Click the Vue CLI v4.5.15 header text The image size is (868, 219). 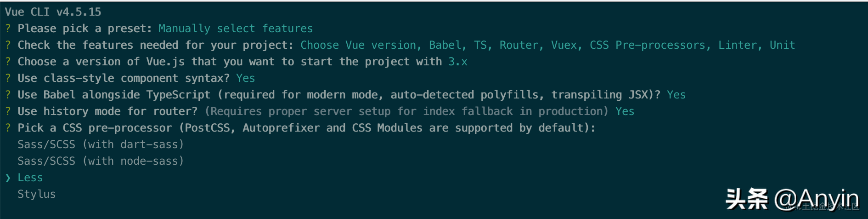coord(53,12)
